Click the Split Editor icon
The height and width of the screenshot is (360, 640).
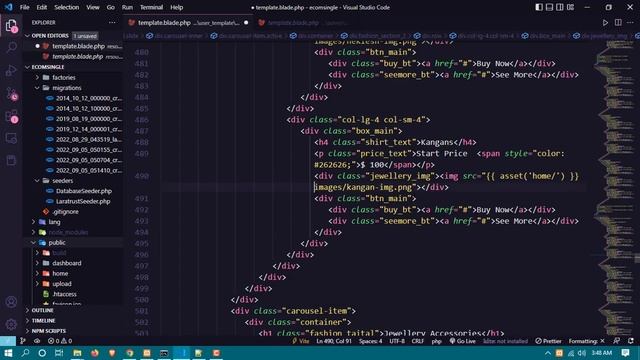(x=618, y=22)
